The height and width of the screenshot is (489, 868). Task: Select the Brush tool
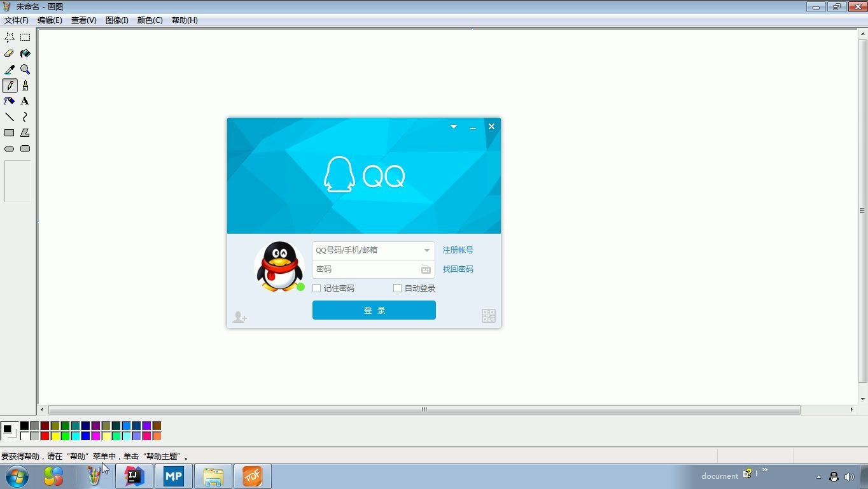click(25, 85)
